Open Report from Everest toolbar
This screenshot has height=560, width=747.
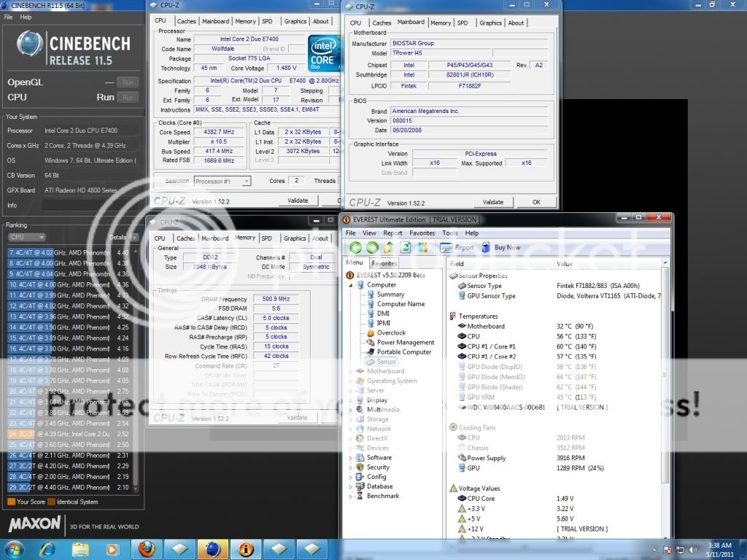pos(457,247)
